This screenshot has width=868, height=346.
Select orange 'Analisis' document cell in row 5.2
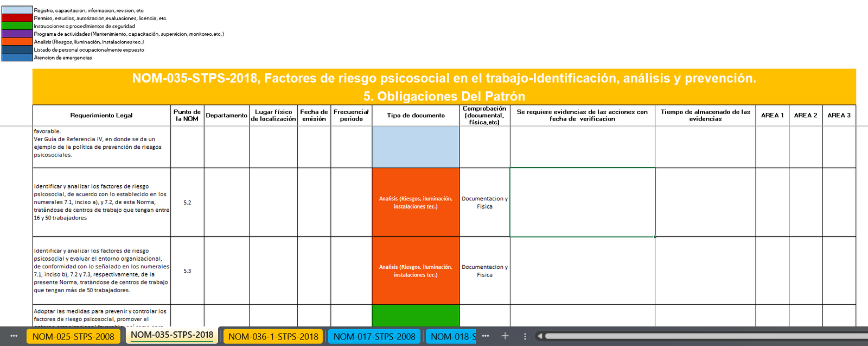(416, 202)
